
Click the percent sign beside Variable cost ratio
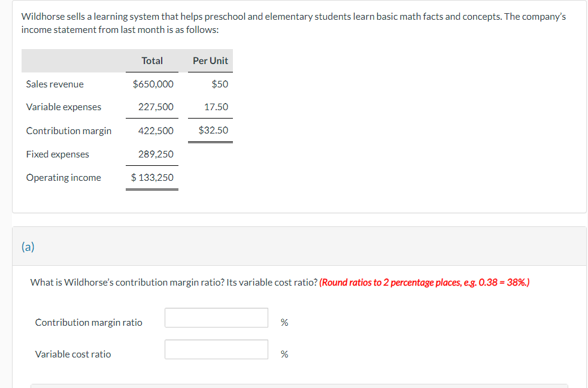point(284,353)
